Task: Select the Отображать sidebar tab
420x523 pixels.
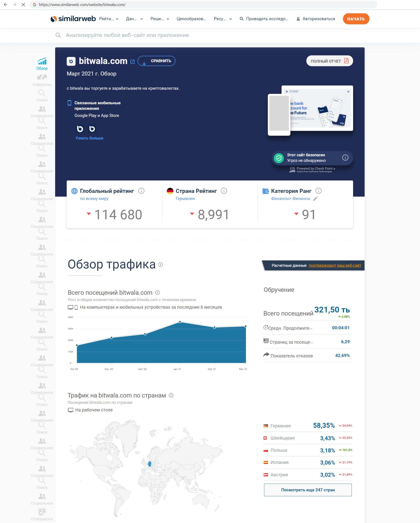Action: click(x=42, y=515)
